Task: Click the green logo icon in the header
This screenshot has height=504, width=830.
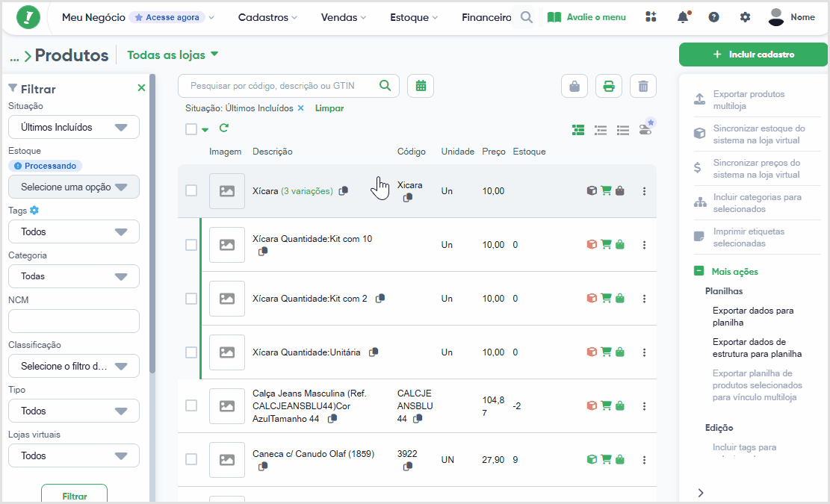Action: pos(28,17)
